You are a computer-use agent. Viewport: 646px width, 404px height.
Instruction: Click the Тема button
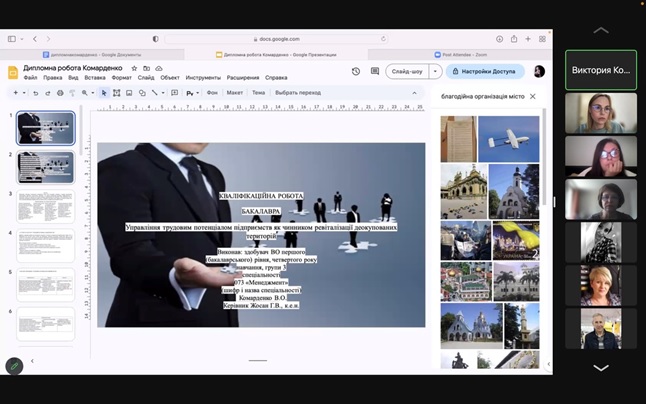click(x=258, y=93)
